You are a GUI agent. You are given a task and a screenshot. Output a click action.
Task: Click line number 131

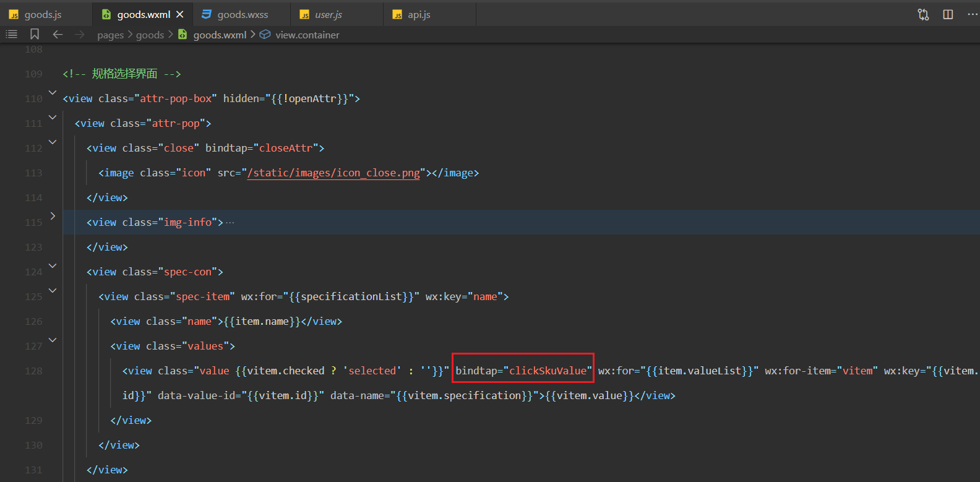pyautogui.click(x=33, y=470)
